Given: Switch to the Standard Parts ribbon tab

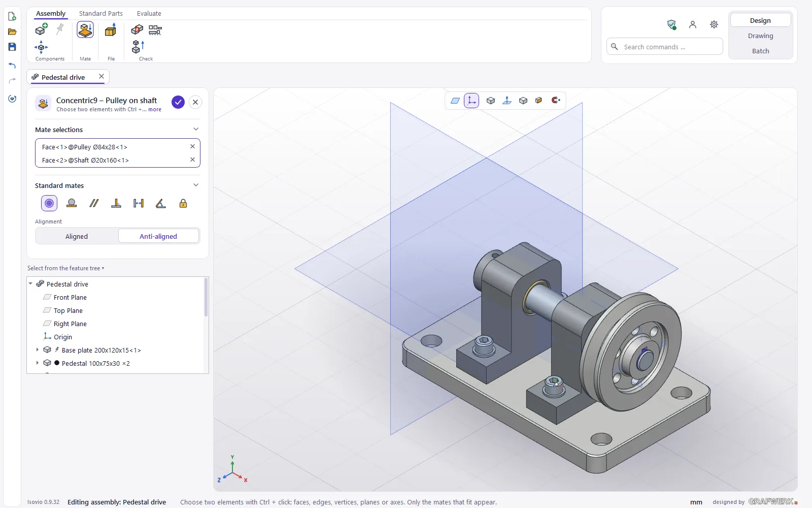Looking at the screenshot, I should pyautogui.click(x=101, y=13).
